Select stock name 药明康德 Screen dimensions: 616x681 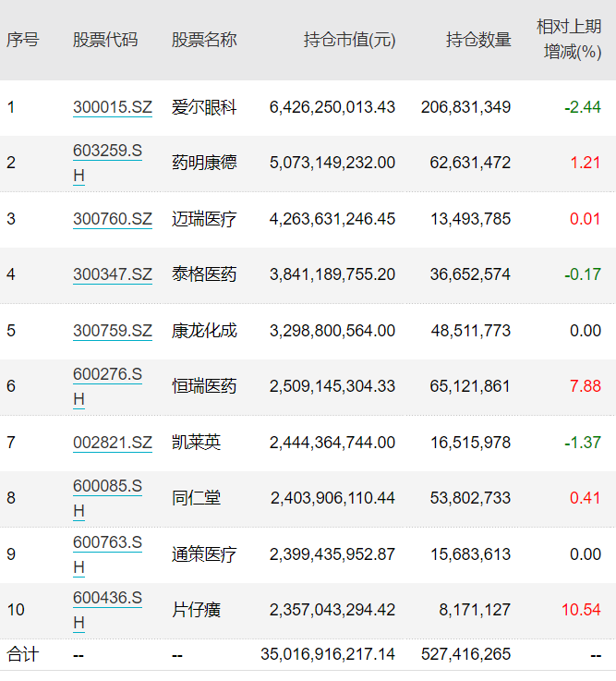point(204,163)
